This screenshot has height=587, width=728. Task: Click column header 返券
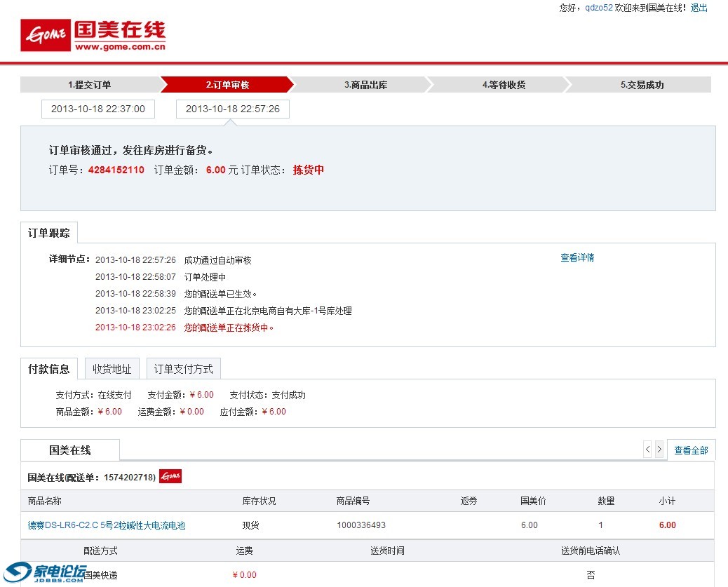[469, 501]
